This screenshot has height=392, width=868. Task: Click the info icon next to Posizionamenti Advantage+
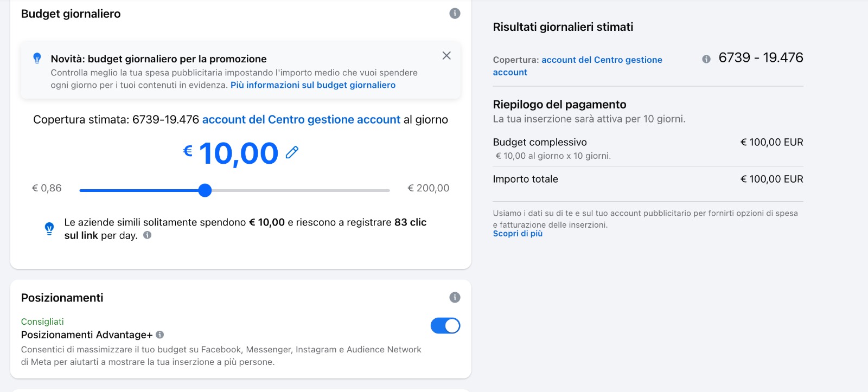[x=160, y=335]
